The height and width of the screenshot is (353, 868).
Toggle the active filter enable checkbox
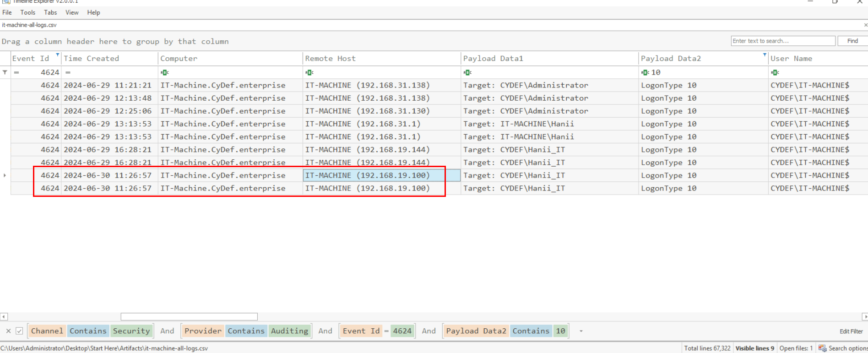(19, 331)
